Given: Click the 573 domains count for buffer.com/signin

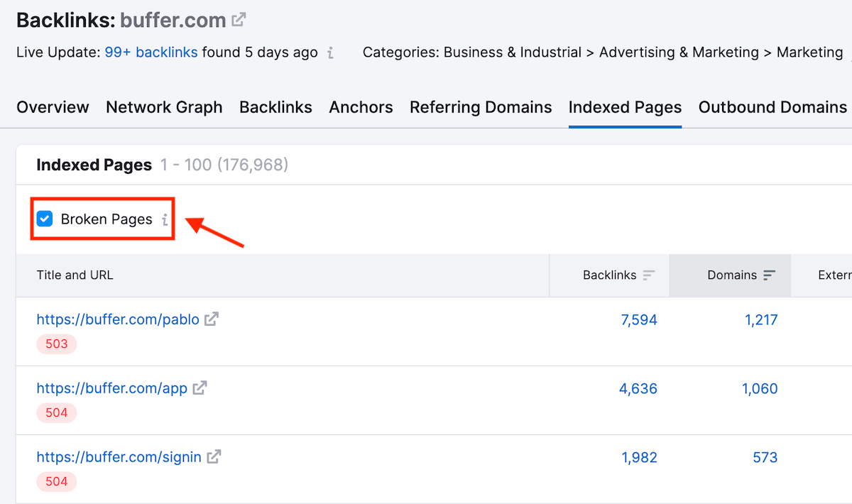Looking at the screenshot, I should point(765,457).
